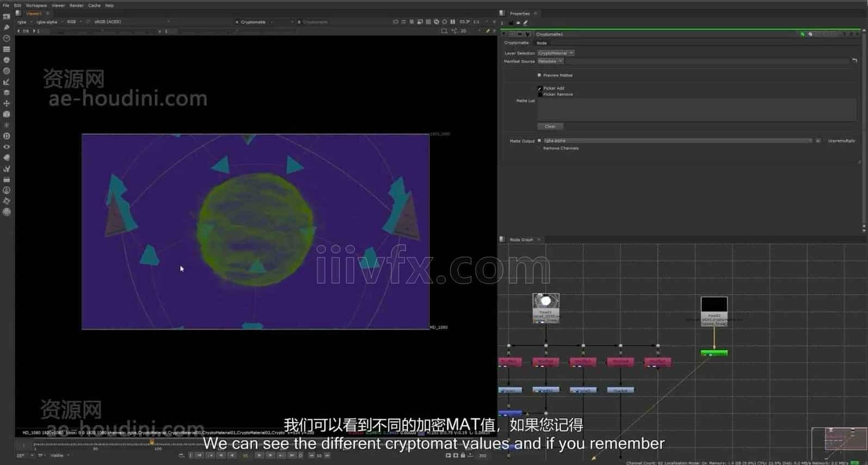The height and width of the screenshot is (465, 868).
Task: Switch to the Viewer1 tab
Action: (x=34, y=14)
